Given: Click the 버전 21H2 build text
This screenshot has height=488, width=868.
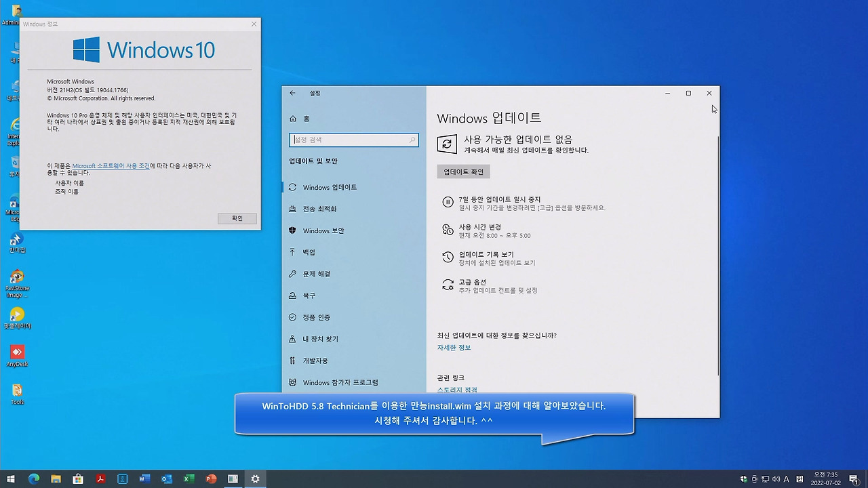Looking at the screenshot, I should 87,90.
